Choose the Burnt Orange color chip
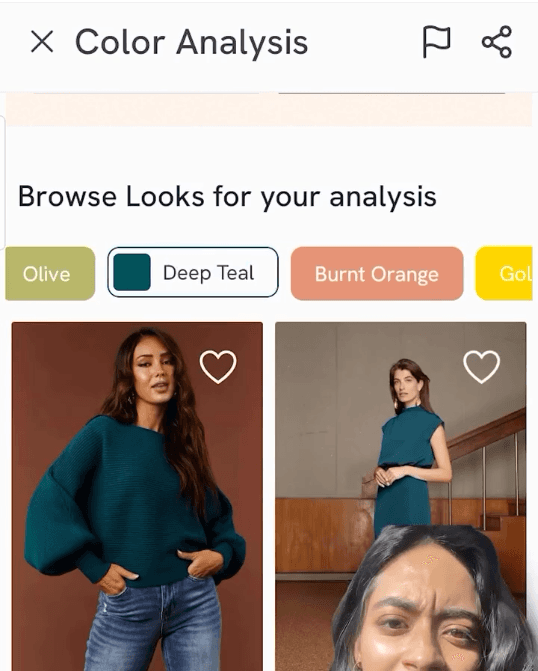Screen dimensions: 538x671 click(x=377, y=273)
